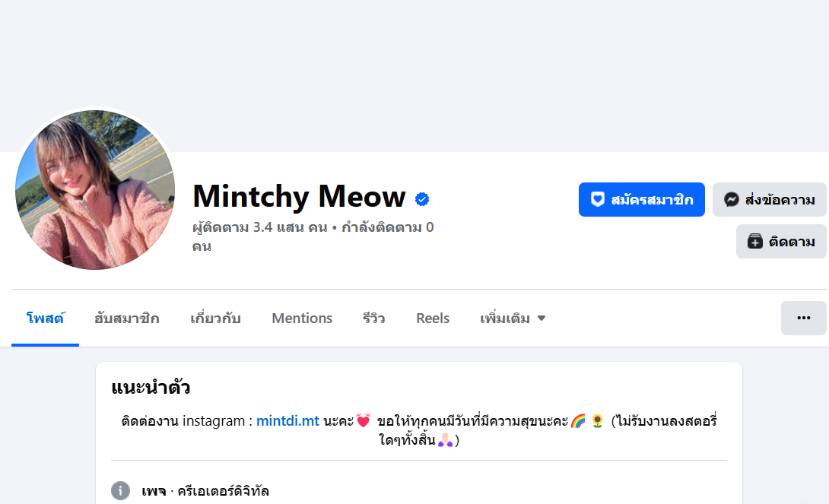Click the info icon beside เพจ ครีเอเตอร์ดิจิทัล
Screen dimensions: 829x504
click(x=120, y=491)
